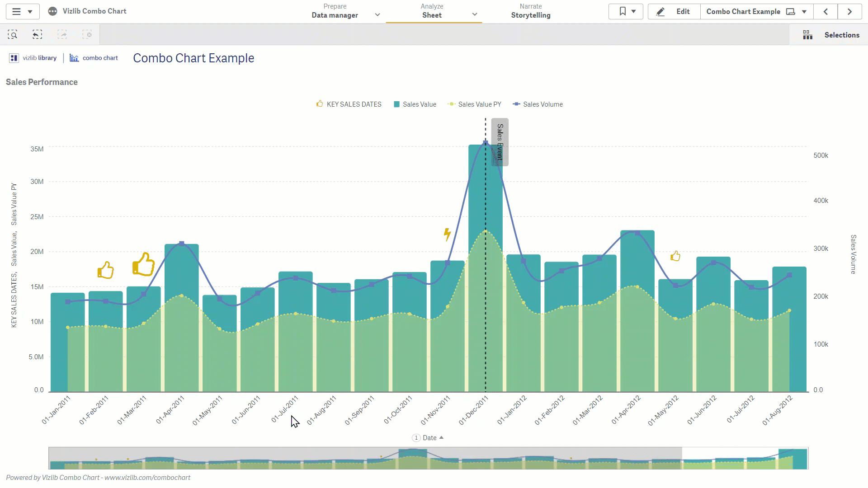Click the Sales Performance chart title
The height and width of the screenshot is (488, 868).
click(x=42, y=82)
